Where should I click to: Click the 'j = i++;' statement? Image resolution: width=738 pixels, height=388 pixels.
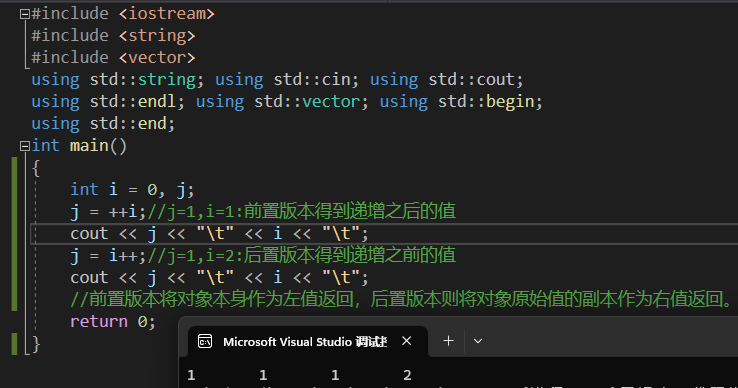click(x=108, y=256)
